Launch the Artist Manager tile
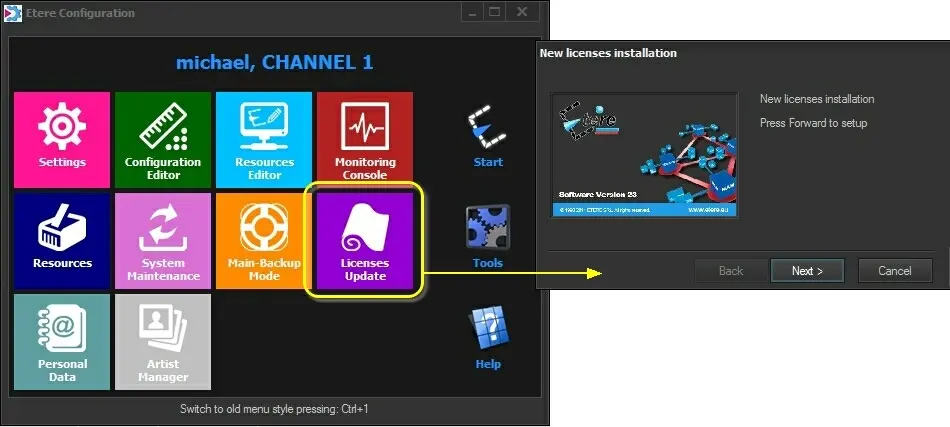950x427 pixels. coord(163,341)
